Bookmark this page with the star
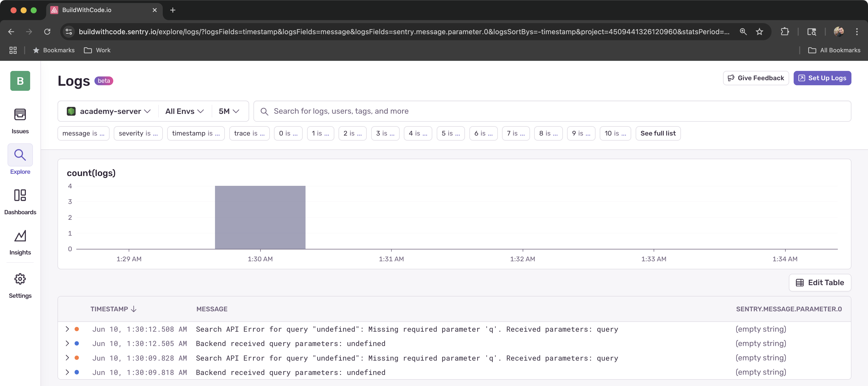 click(759, 32)
